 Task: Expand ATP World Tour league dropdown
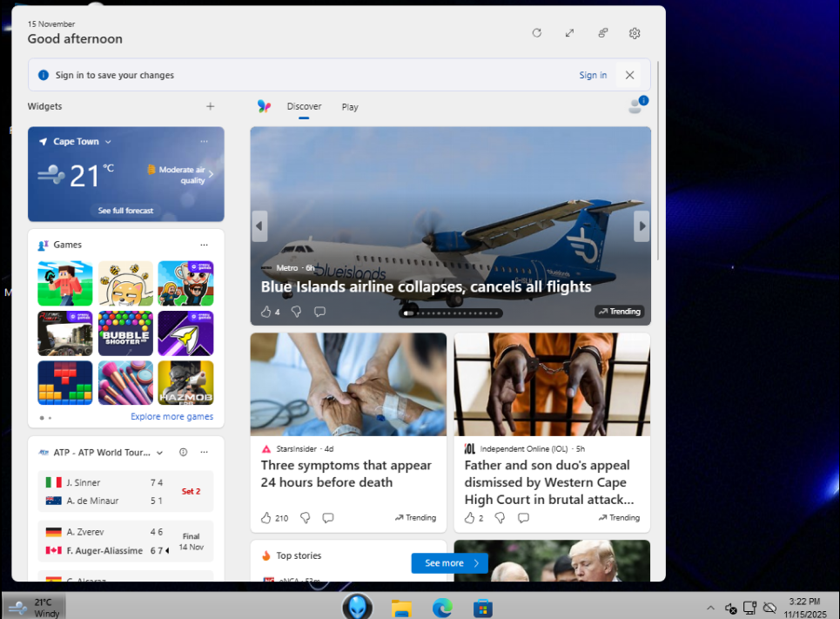pos(159,453)
